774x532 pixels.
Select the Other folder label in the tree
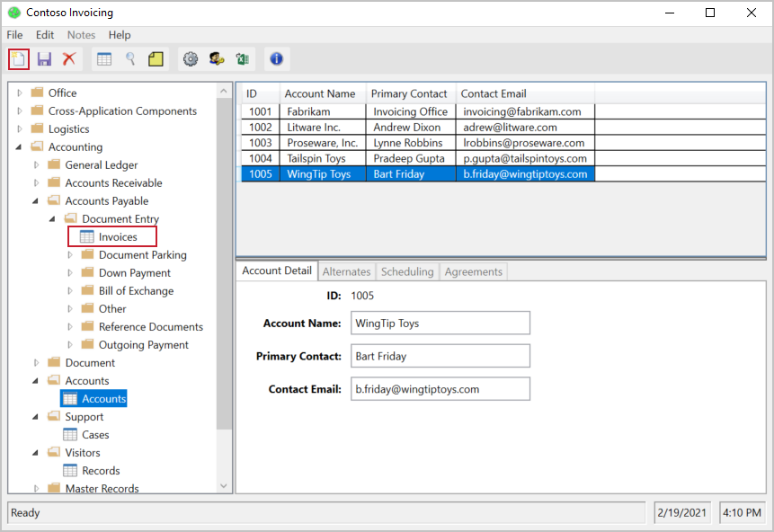[112, 309]
